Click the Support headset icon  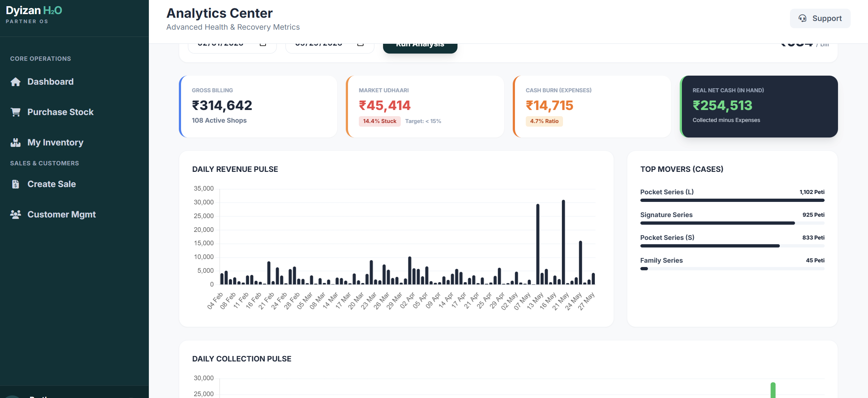(x=802, y=18)
